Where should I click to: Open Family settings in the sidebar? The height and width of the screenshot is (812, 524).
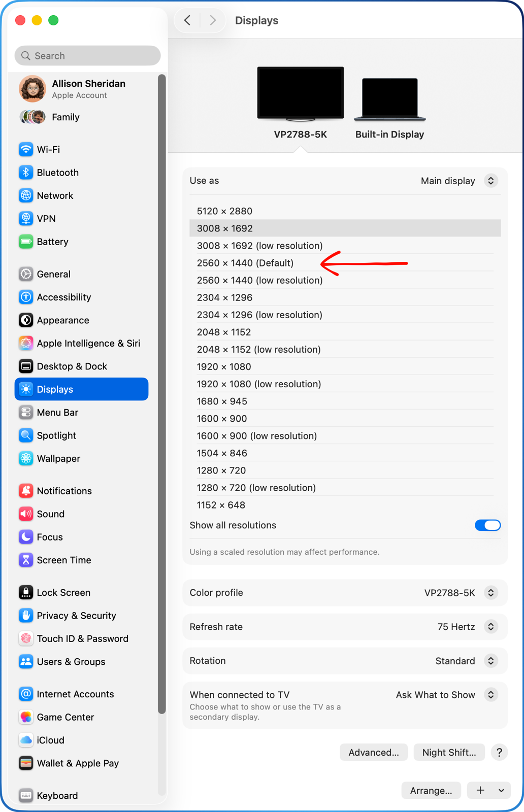pos(81,117)
